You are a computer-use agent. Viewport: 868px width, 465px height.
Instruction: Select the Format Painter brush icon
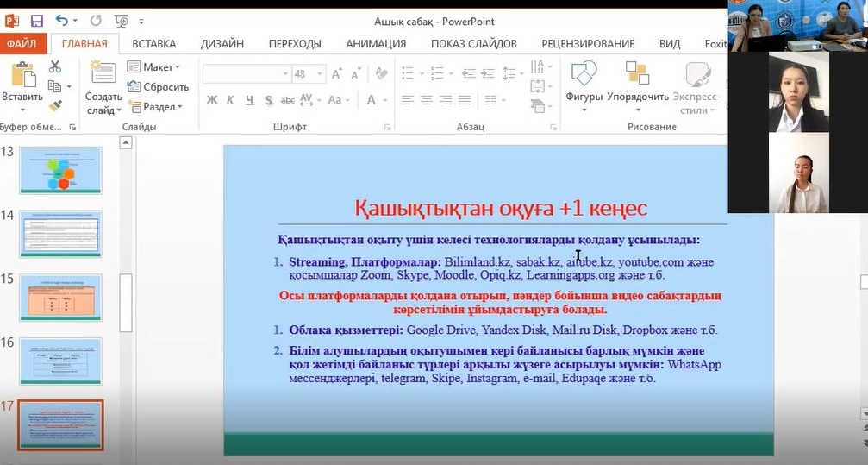tap(55, 105)
